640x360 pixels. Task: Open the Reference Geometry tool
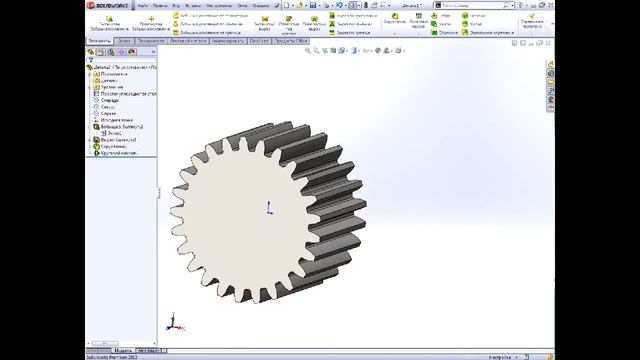pos(531,21)
